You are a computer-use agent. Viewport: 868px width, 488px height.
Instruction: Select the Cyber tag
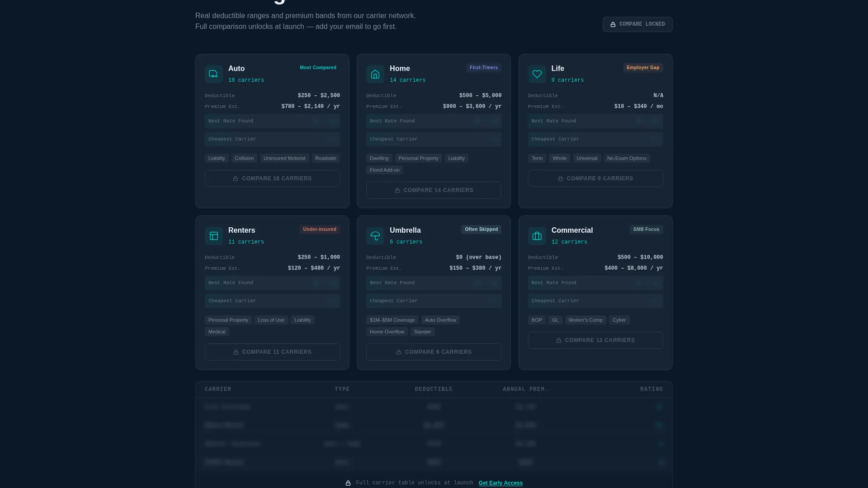click(619, 320)
